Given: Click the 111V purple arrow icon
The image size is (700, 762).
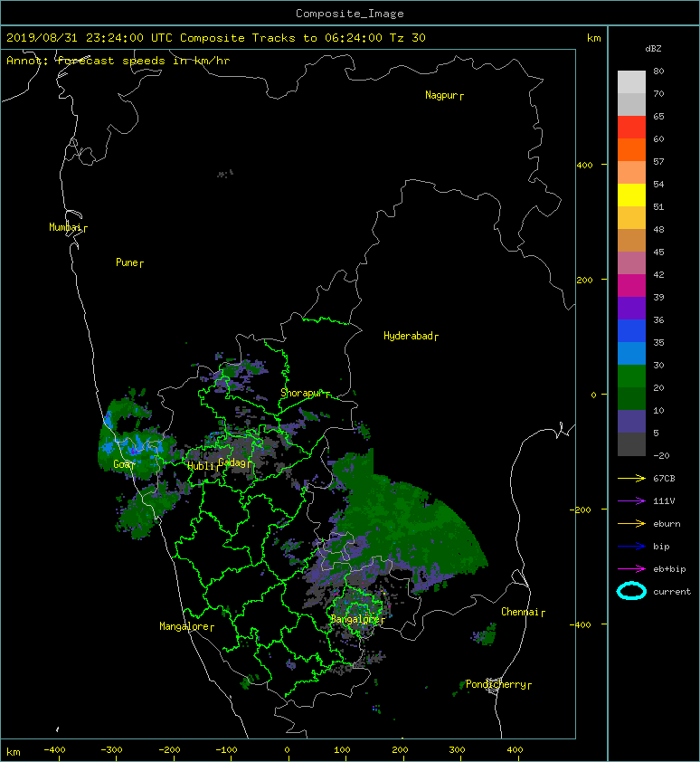Looking at the screenshot, I should 631,501.
